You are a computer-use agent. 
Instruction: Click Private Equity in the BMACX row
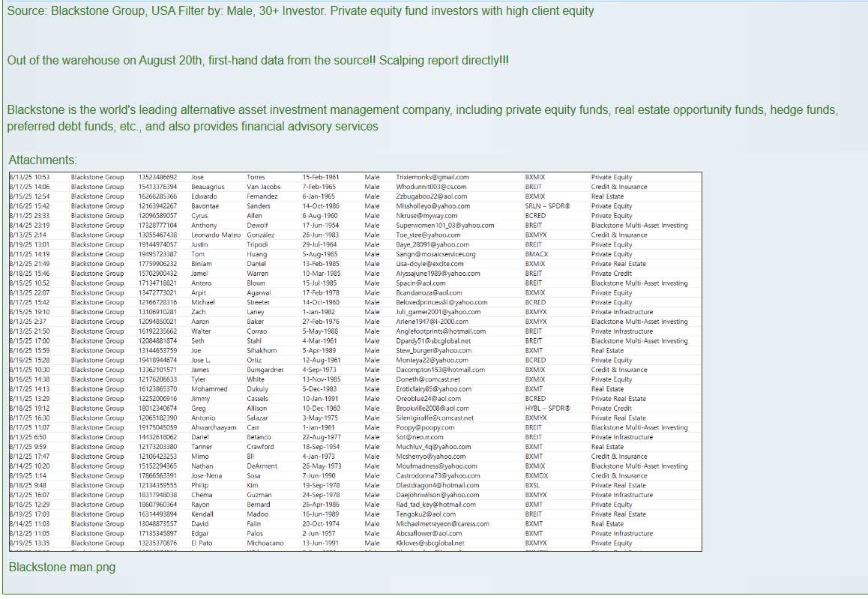611,254
